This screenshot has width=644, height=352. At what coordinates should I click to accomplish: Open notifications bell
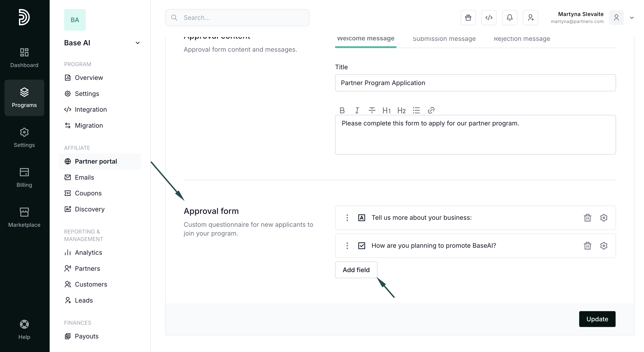pyautogui.click(x=510, y=18)
